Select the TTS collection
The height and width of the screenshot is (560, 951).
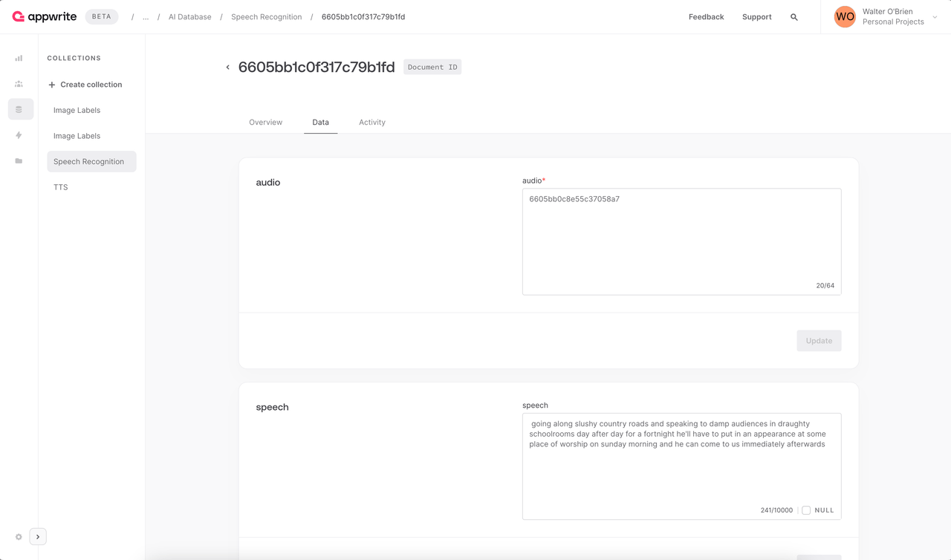(x=61, y=187)
